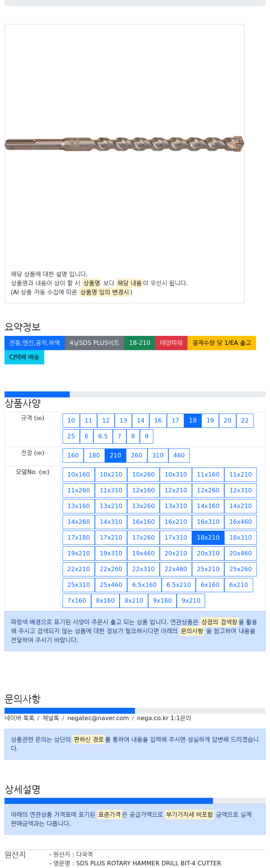
Task: Click the yellow 결제수량 당 1/EA 출고 tag
Action: (x=222, y=343)
